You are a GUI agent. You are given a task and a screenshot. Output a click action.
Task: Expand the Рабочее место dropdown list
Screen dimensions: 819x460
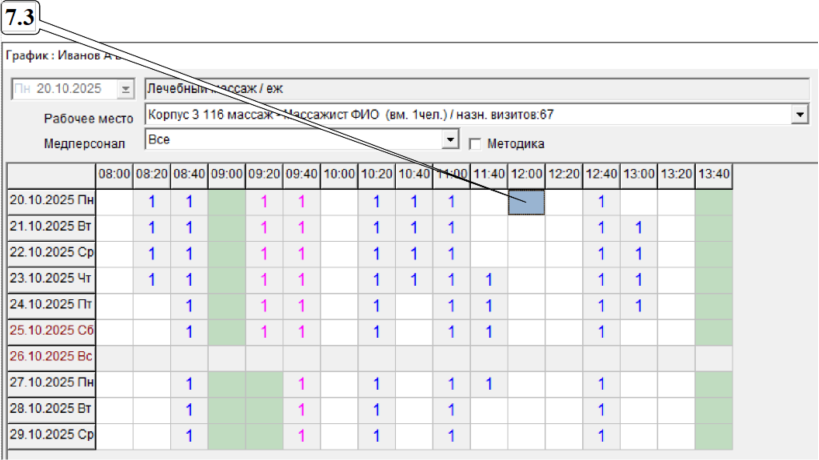coord(800,115)
